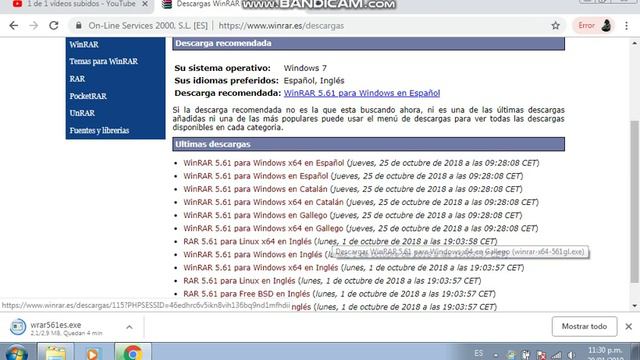The image size is (640, 360).
Task: Close the downloads bar with the X
Action: click(x=629, y=327)
